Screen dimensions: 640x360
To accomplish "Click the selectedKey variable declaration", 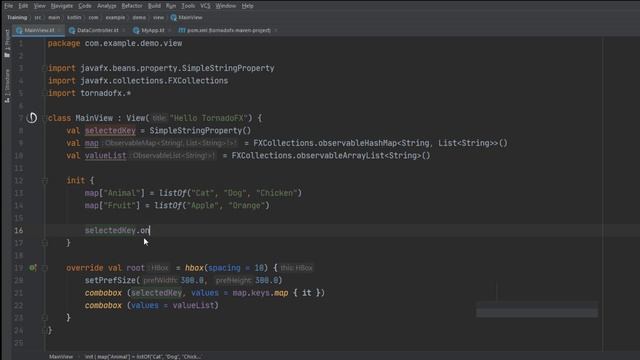I will 110,131.
